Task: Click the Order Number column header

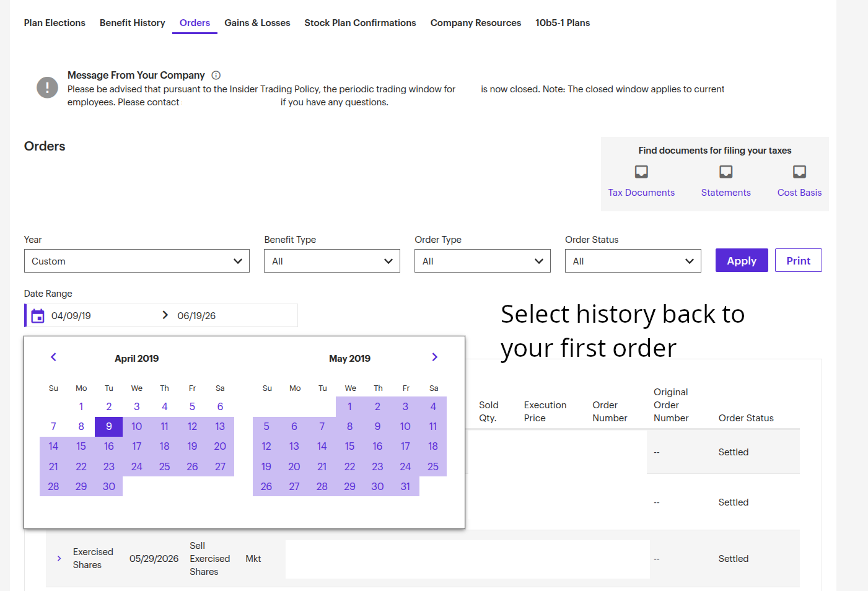Action: pyautogui.click(x=610, y=411)
